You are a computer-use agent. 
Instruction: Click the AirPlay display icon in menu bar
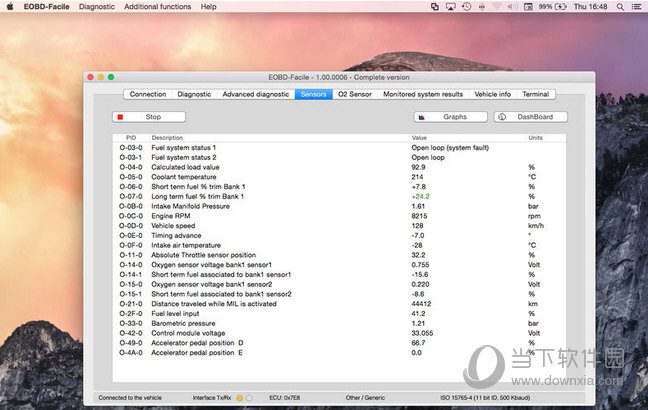pyautogui.click(x=450, y=7)
